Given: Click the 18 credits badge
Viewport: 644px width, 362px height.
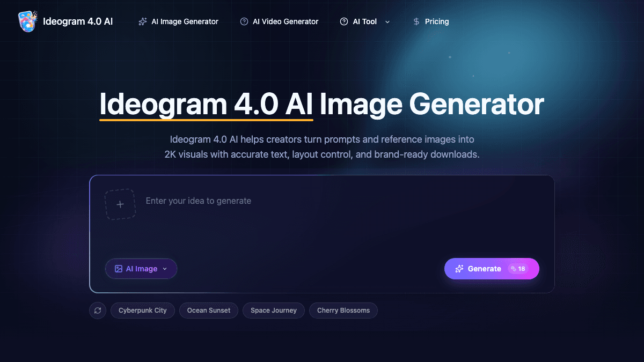Looking at the screenshot, I should point(518,269).
